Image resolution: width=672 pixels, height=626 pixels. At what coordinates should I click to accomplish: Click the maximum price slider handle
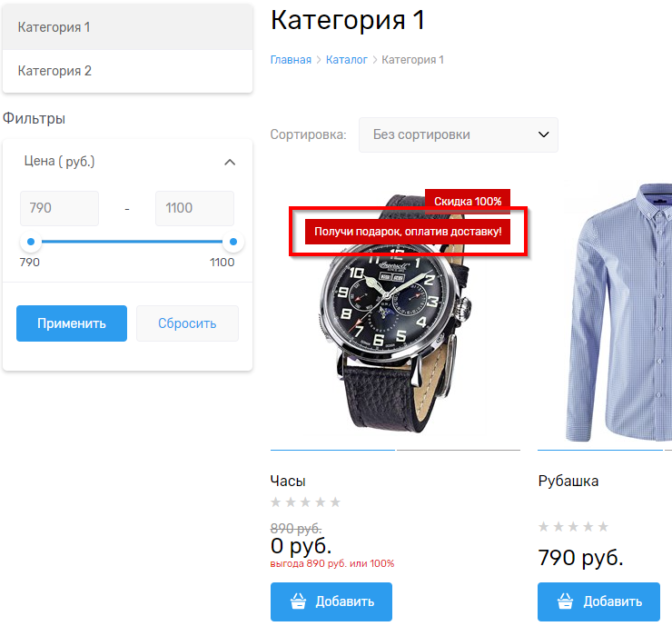[x=233, y=242]
